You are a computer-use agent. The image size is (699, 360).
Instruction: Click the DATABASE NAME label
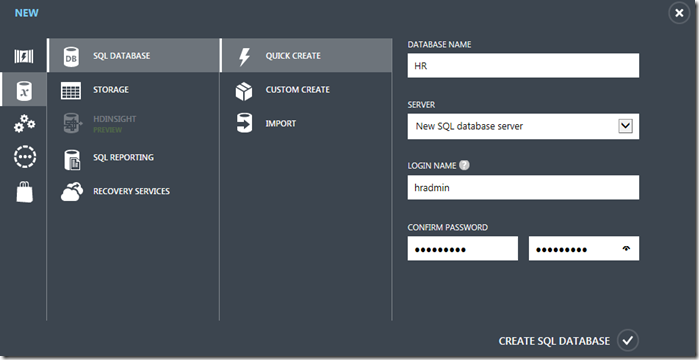[x=439, y=45]
